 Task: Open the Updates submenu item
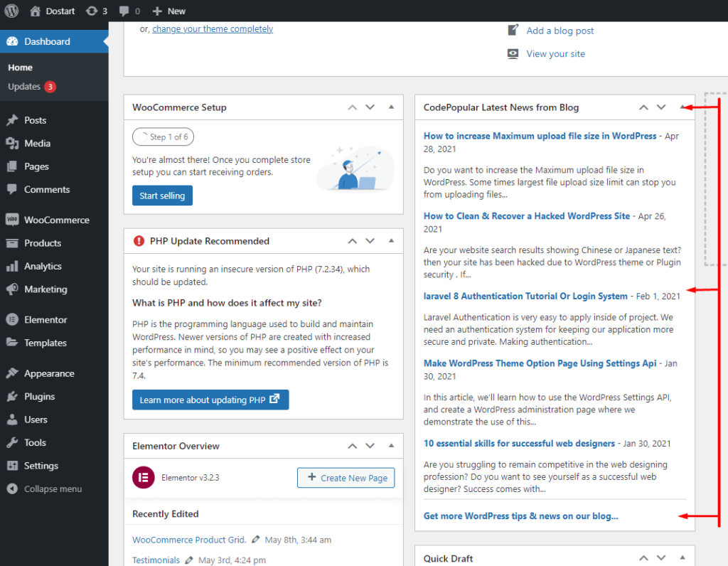click(x=24, y=86)
